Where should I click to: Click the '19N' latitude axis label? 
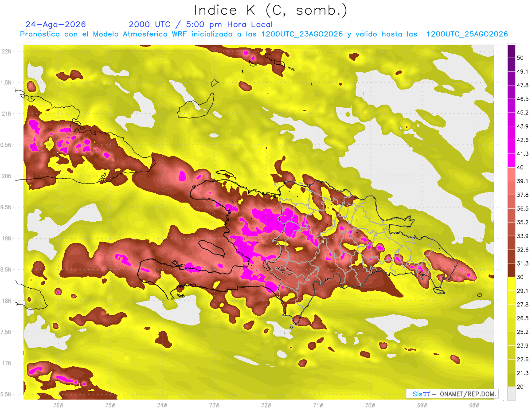pyautogui.click(x=6, y=239)
